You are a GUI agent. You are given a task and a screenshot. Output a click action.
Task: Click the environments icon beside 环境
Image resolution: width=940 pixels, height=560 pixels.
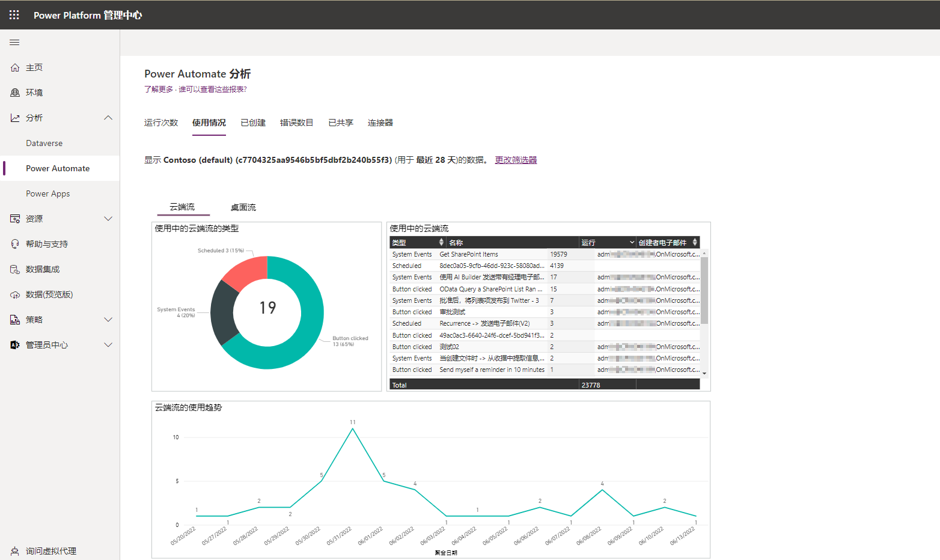15,93
